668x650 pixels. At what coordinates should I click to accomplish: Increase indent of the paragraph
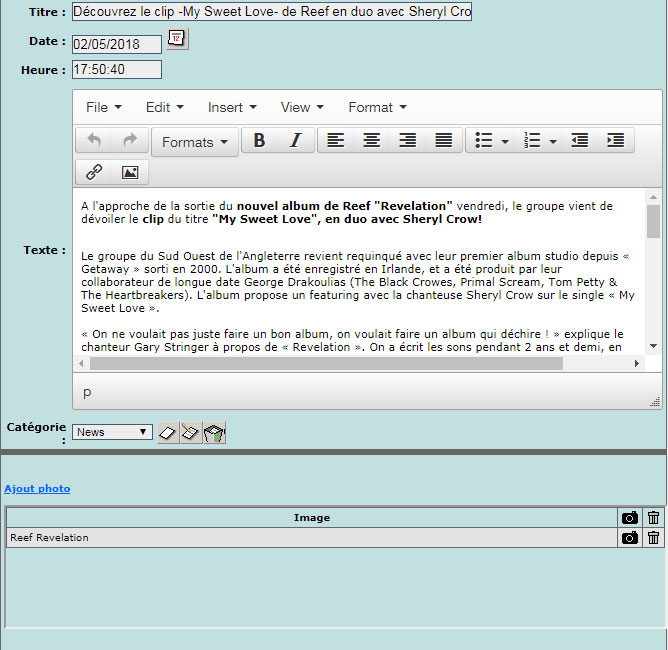coord(616,140)
